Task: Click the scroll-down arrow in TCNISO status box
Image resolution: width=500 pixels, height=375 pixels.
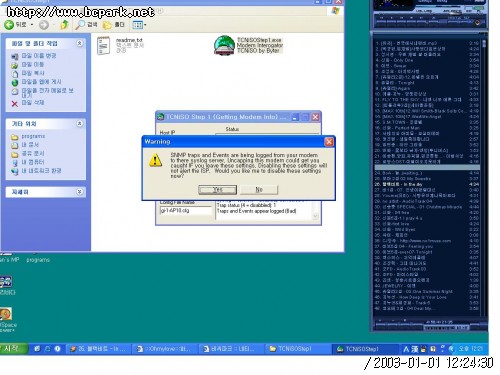Action: (x=315, y=216)
